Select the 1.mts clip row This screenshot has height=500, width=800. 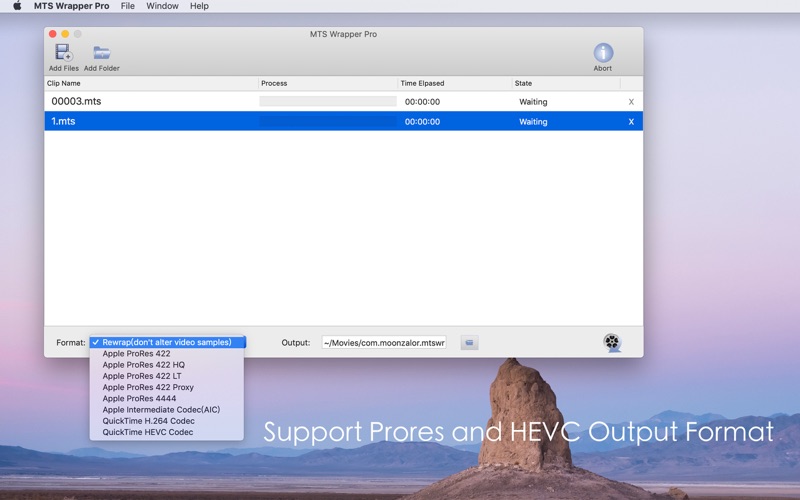click(x=343, y=121)
